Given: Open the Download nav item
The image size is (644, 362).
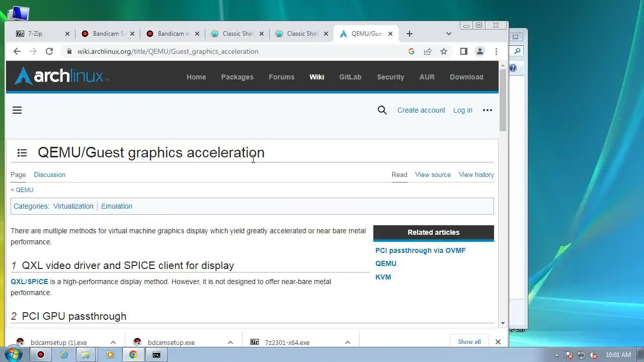Looking at the screenshot, I should pyautogui.click(x=466, y=77).
